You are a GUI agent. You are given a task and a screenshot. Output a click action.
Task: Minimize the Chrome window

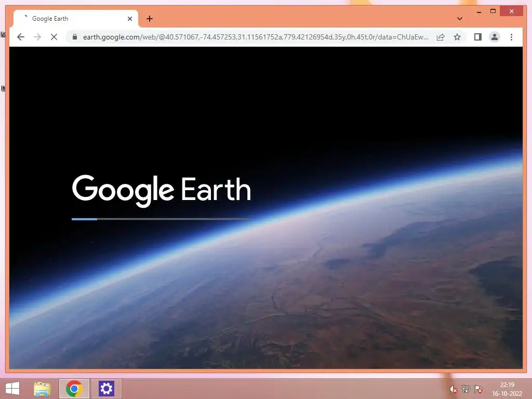tap(478, 11)
